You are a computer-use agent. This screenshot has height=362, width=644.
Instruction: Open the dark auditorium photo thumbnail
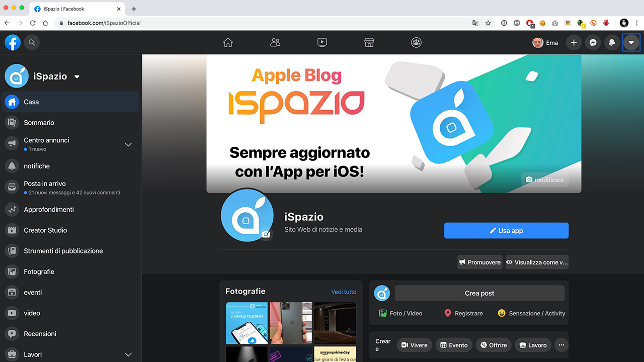point(335,323)
